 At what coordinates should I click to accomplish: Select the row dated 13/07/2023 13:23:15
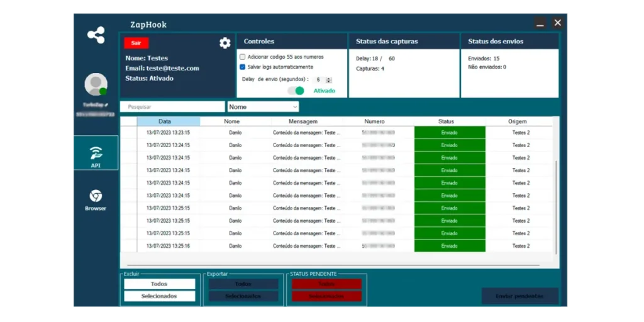pyautogui.click(x=337, y=133)
